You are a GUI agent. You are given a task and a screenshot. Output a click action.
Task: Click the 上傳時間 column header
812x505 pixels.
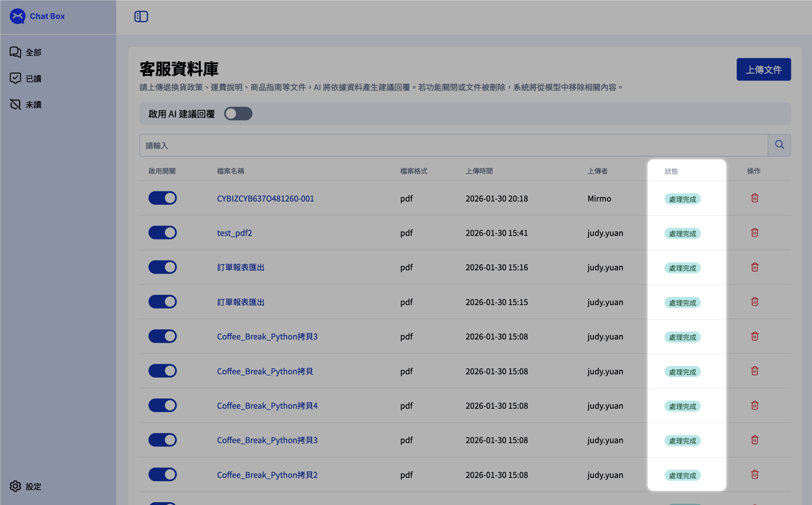click(x=479, y=171)
